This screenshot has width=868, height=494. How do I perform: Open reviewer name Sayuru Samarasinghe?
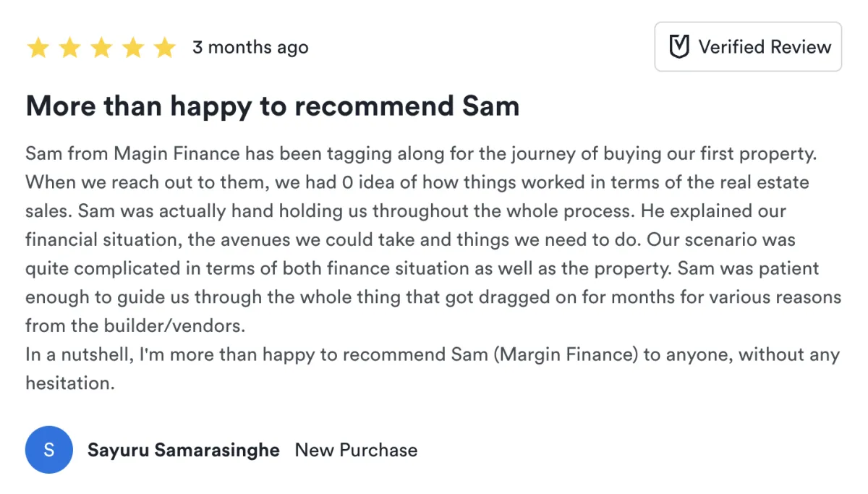[184, 450]
